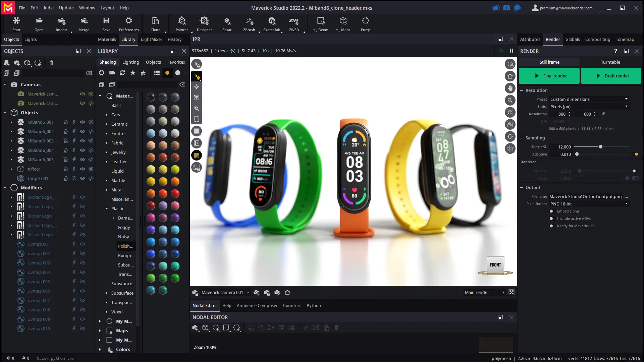Click the Draft render button
The image size is (644, 362).
(x=611, y=76)
